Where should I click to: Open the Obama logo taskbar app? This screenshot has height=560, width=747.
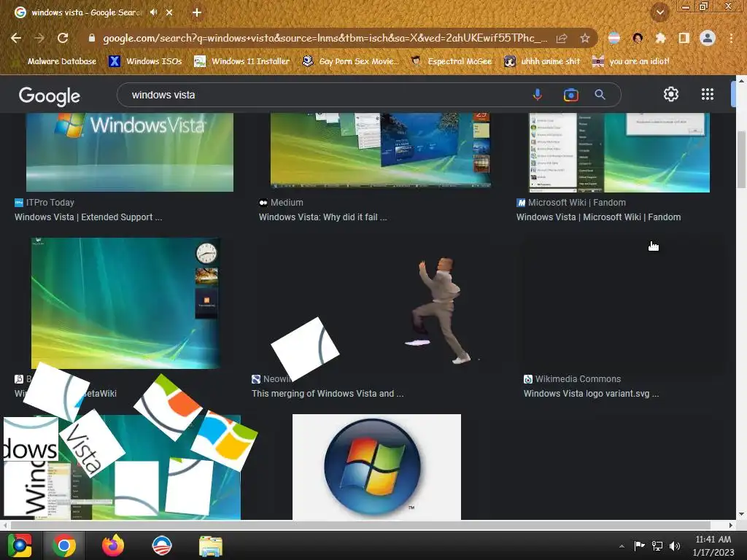click(x=161, y=545)
